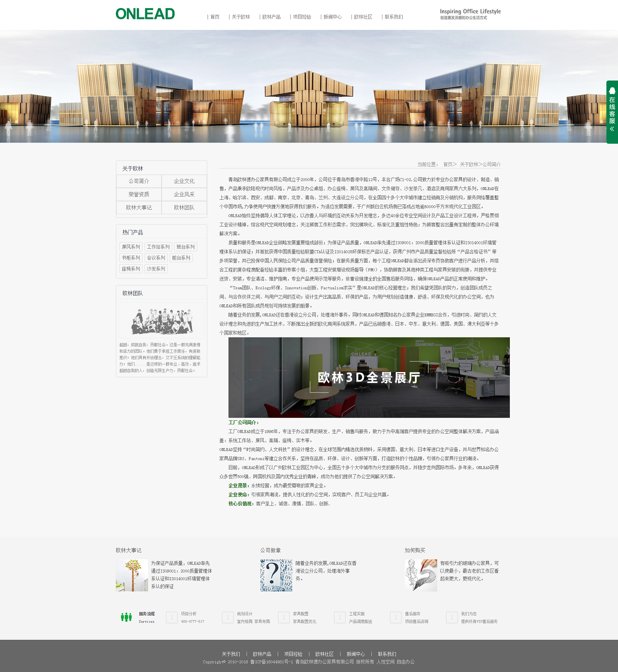Open the 欧林团队 group photo
618x672 pixels.
162,320
